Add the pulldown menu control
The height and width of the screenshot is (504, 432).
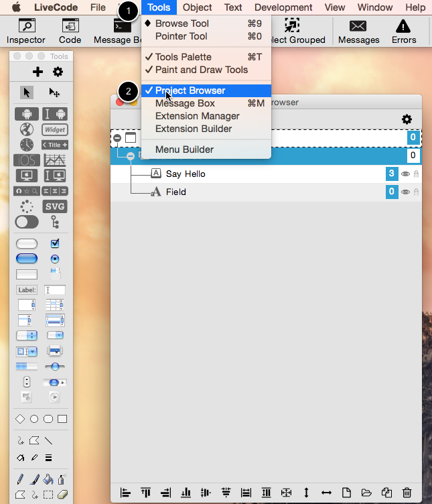point(55,335)
